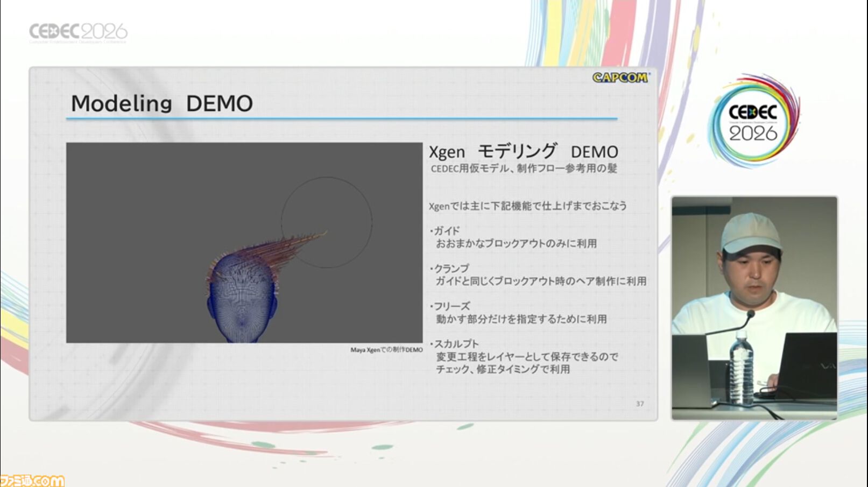Click the "Maya Xgenでの制作DEMO" caption
The image size is (868, 487).
[386, 350]
